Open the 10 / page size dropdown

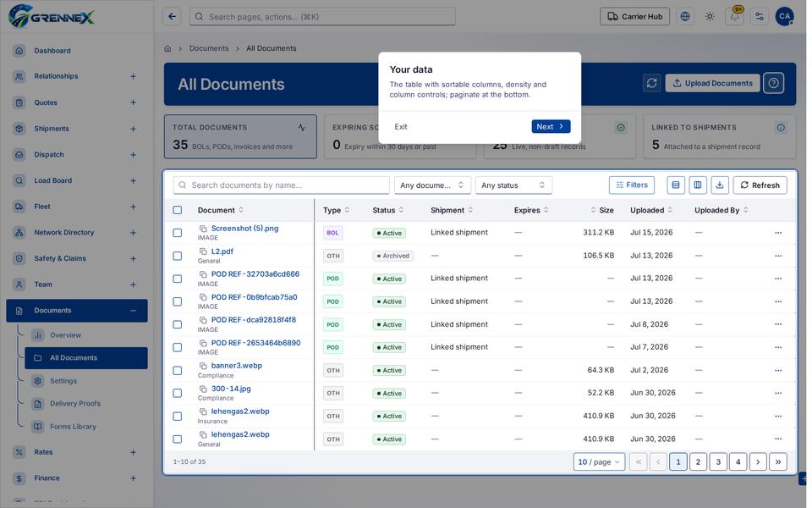[599, 462]
